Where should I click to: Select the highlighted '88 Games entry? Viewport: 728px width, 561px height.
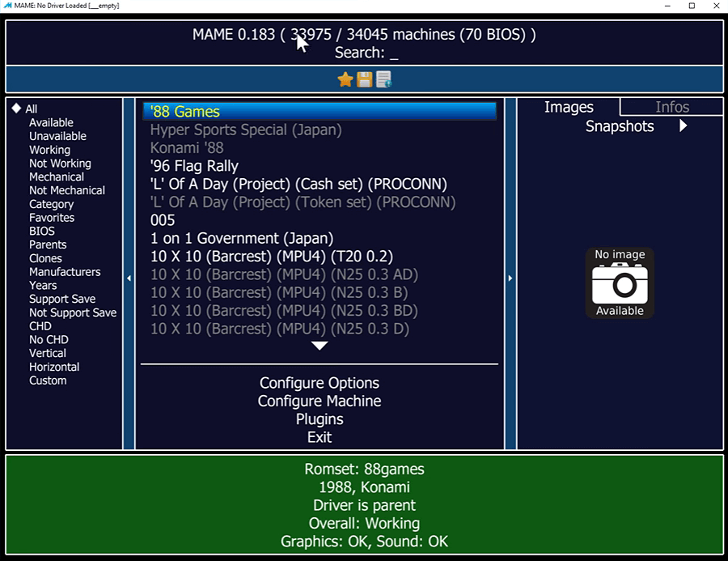(320, 112)
